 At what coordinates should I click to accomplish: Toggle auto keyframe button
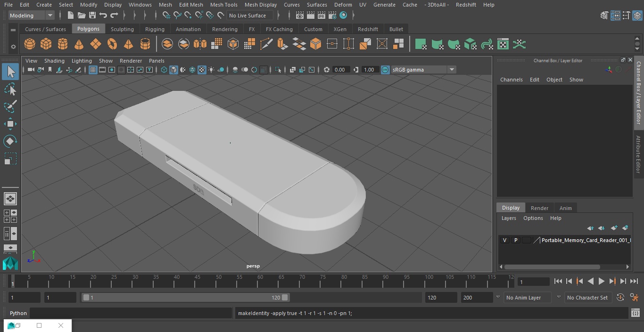[x=620, y=298]
